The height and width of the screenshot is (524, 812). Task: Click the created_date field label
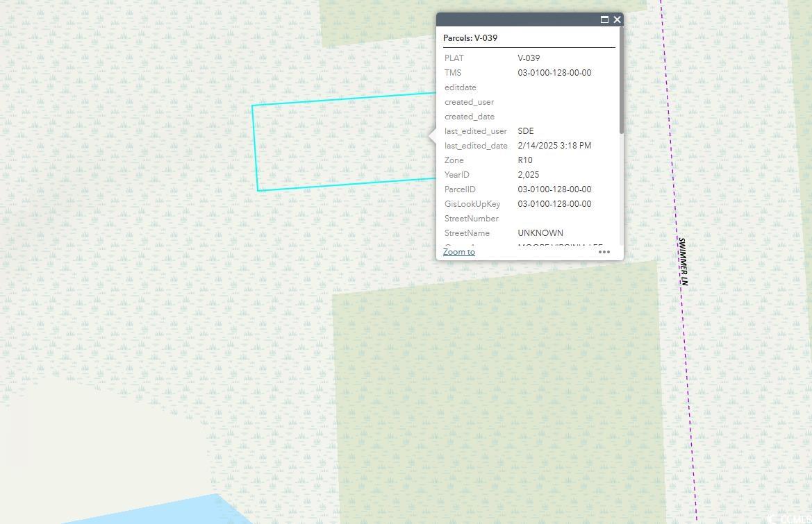[x=470, y=117]
